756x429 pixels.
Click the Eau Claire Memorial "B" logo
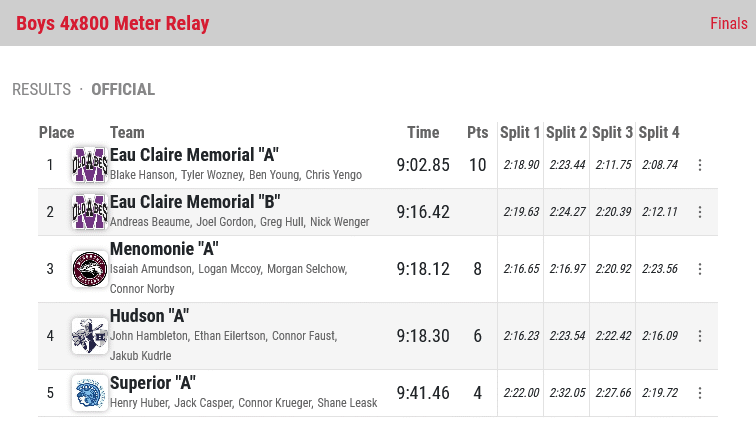[90, 212]
